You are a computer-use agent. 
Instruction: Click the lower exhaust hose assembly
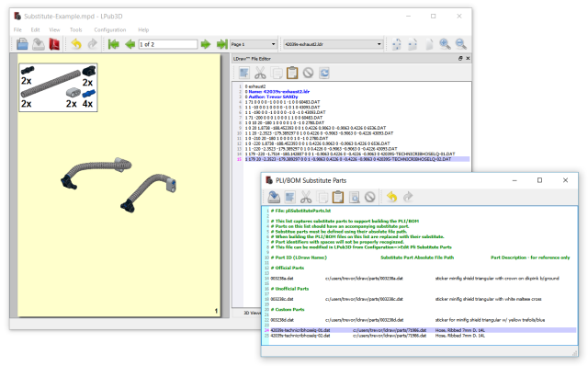click(x=149, y=193)
